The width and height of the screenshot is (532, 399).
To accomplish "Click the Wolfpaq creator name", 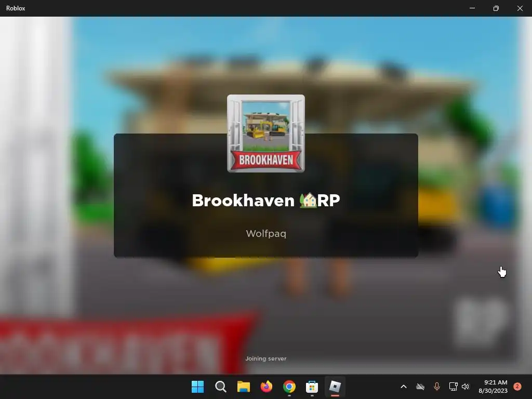I will tap(266, 233).
